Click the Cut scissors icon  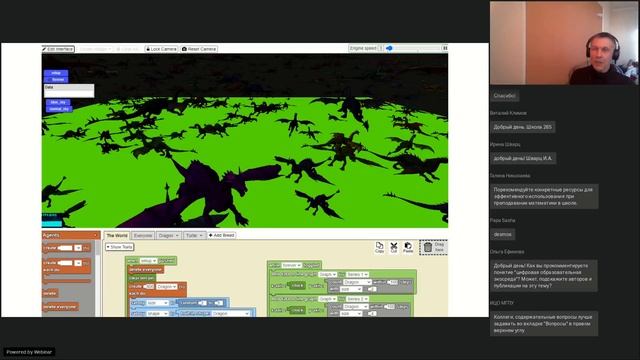point(393,247)
